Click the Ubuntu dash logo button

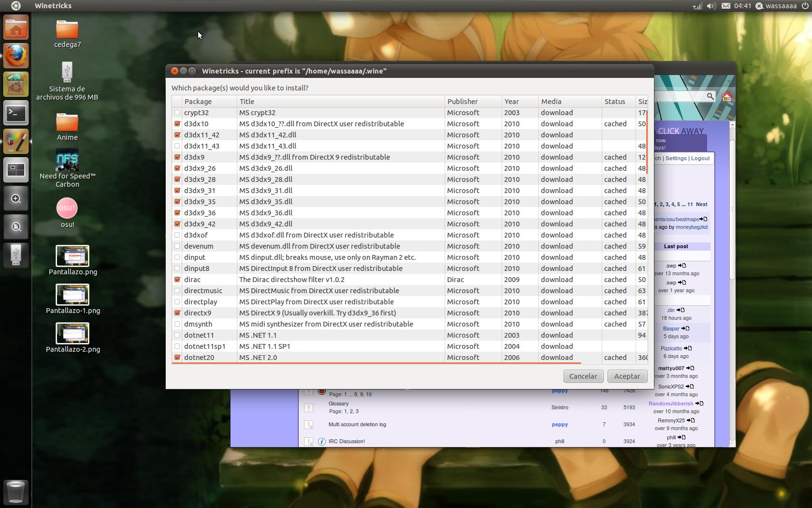[15, 6]
